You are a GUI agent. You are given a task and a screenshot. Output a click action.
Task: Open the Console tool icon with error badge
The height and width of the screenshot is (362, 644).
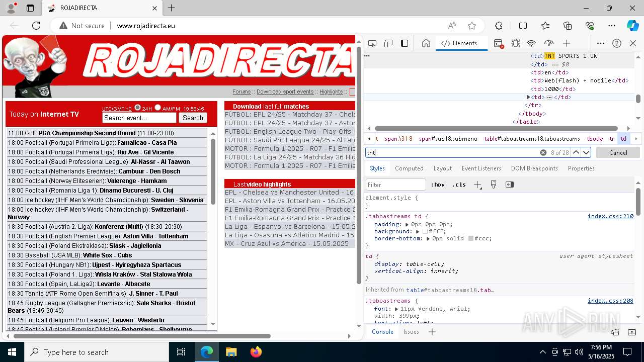point(499,43)
